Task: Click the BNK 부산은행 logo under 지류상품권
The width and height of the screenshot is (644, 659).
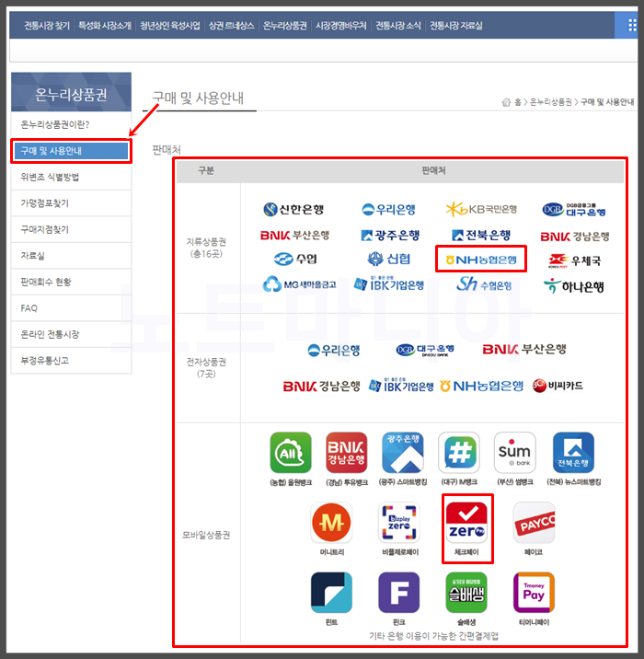Action: tap(294, 236)
